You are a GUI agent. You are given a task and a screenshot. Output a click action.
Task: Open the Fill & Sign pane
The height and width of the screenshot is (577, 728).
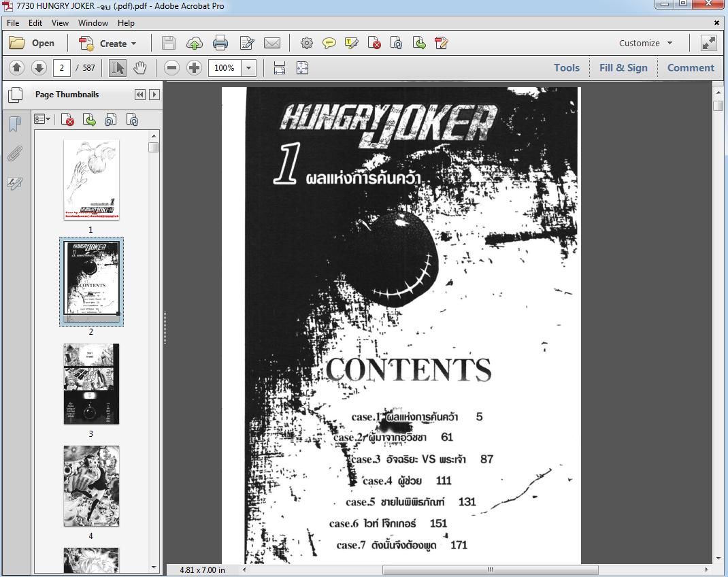tap(623, 68)
